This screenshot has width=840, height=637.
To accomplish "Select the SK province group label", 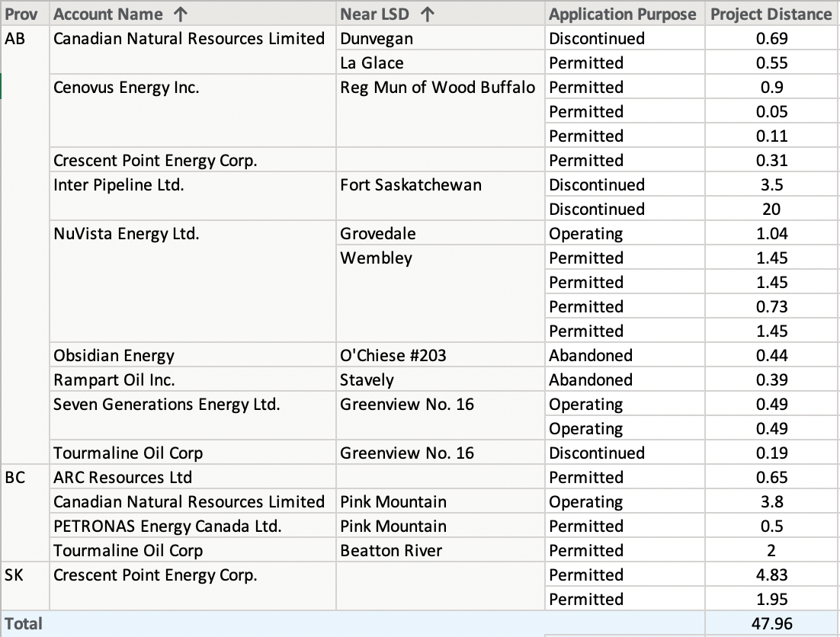I will click(15, 575).
